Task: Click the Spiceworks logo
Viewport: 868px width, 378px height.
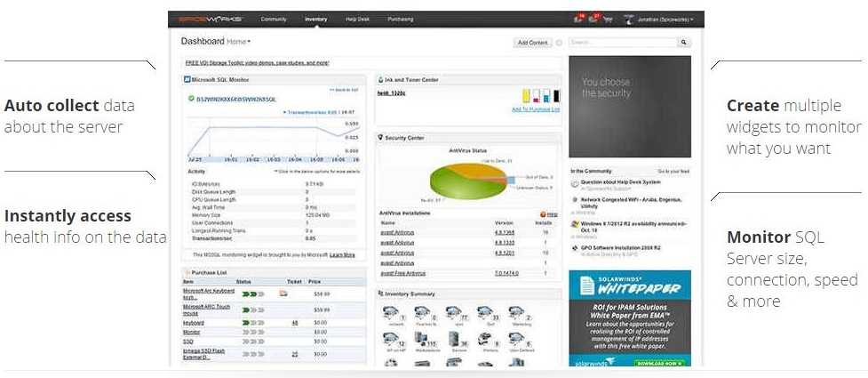Action: [x=211, y=20]
